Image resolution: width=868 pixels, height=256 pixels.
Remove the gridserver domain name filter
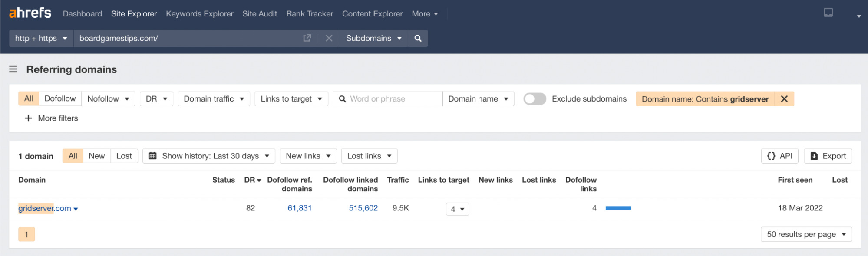784,99
